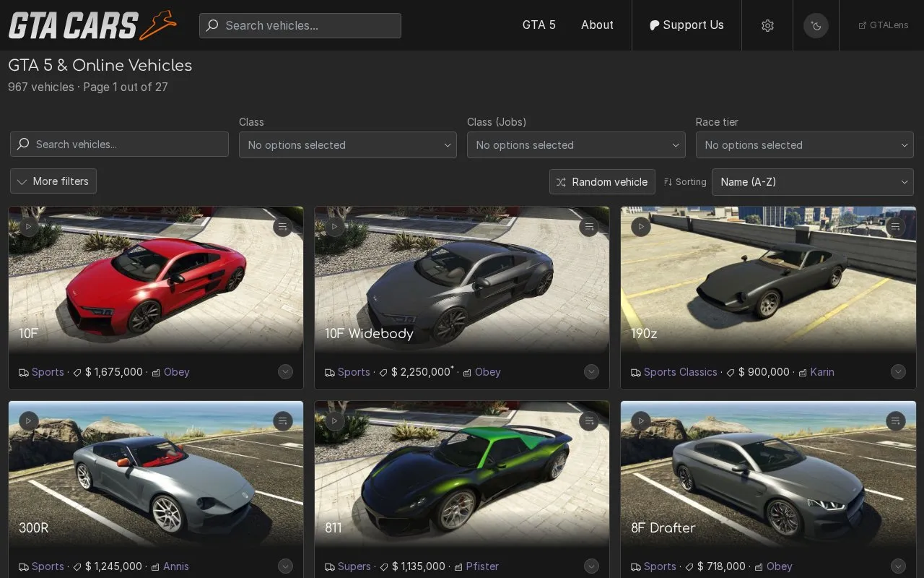Play the 811 vehicle video
The height and width of the screenshot is (578, 924).
(334, 420)
